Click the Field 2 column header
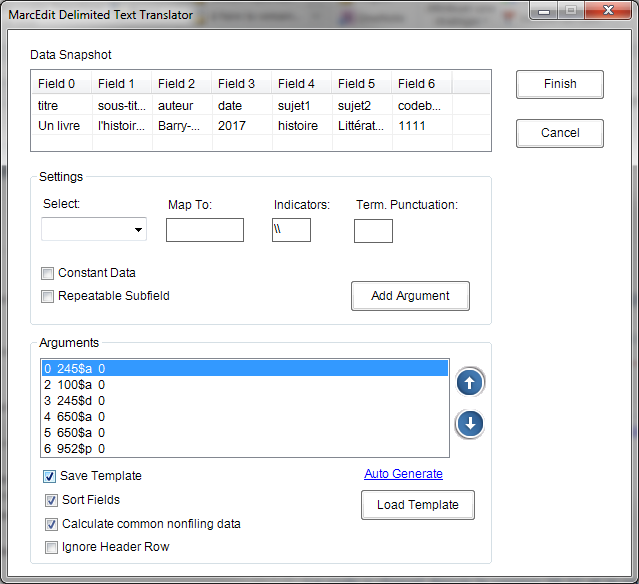This screenshot has height=584, width=639. 181,84
